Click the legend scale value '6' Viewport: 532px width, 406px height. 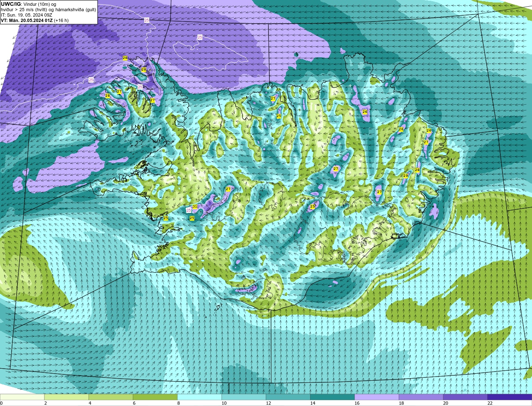tap(134, 403)
